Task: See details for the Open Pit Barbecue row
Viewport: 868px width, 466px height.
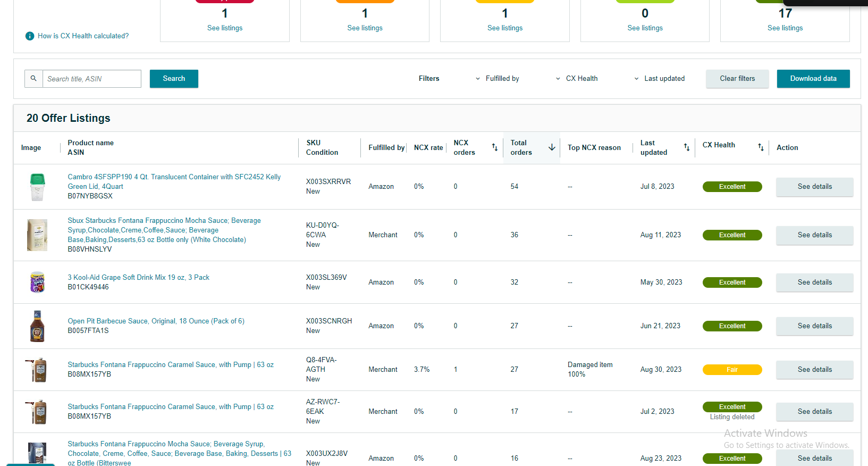Action: [815, 326]
